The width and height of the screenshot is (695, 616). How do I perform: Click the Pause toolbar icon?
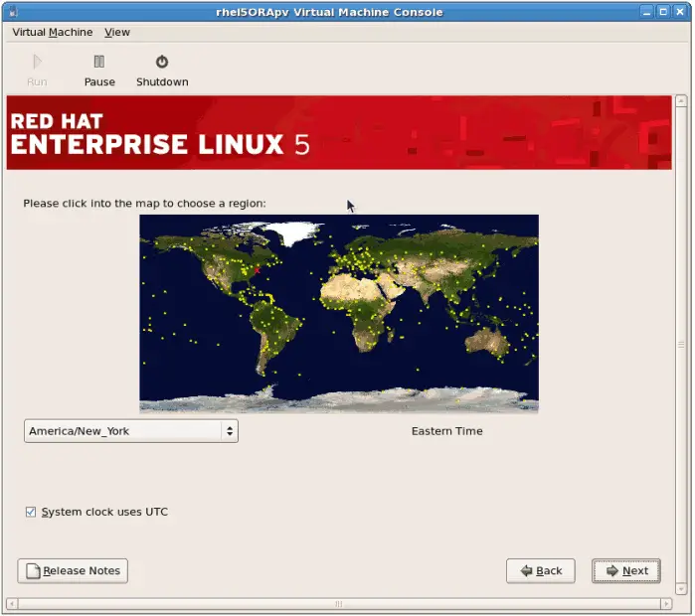tap(99, 62)
